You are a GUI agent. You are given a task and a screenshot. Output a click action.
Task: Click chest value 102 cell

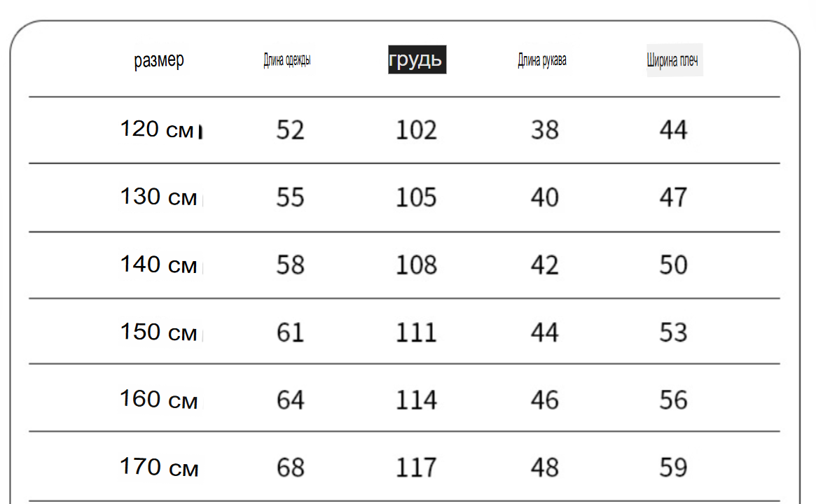tap(416, 129)
